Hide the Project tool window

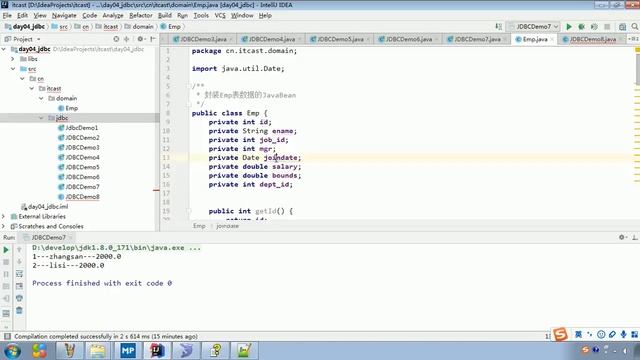tap(153, 39)
